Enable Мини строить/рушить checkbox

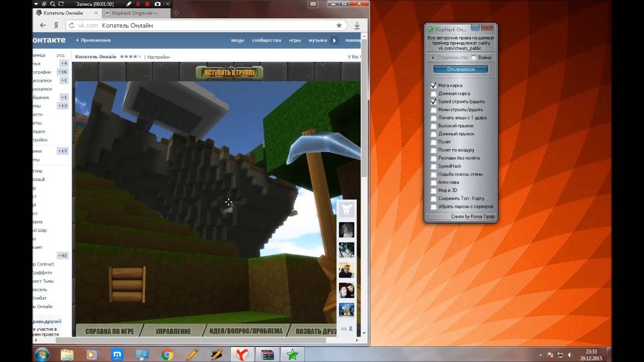pos(434,110)
